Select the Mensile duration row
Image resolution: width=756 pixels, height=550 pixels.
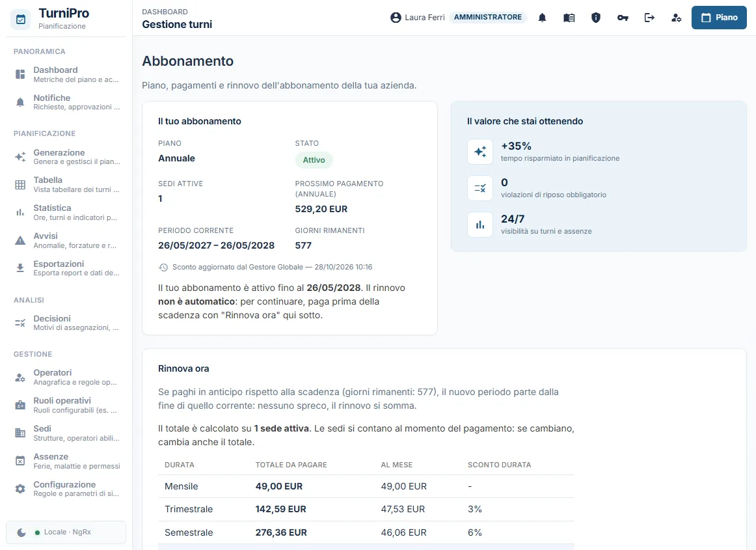point(366,486)
